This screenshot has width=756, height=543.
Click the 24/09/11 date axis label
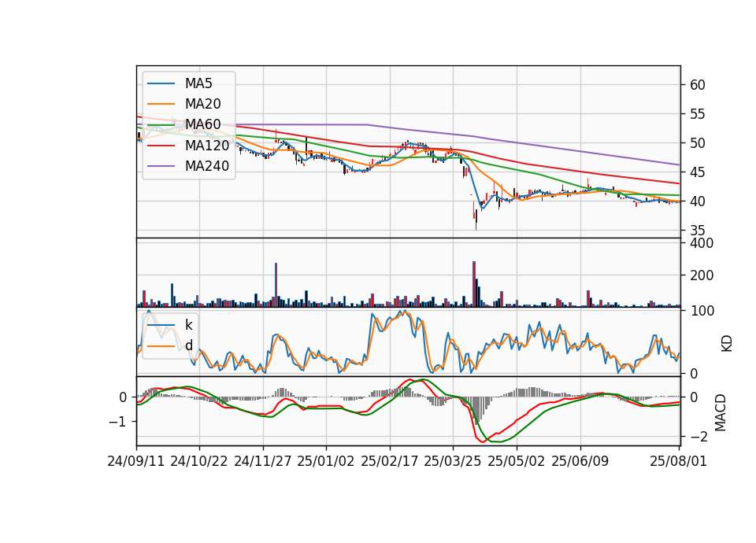[136, 461]
